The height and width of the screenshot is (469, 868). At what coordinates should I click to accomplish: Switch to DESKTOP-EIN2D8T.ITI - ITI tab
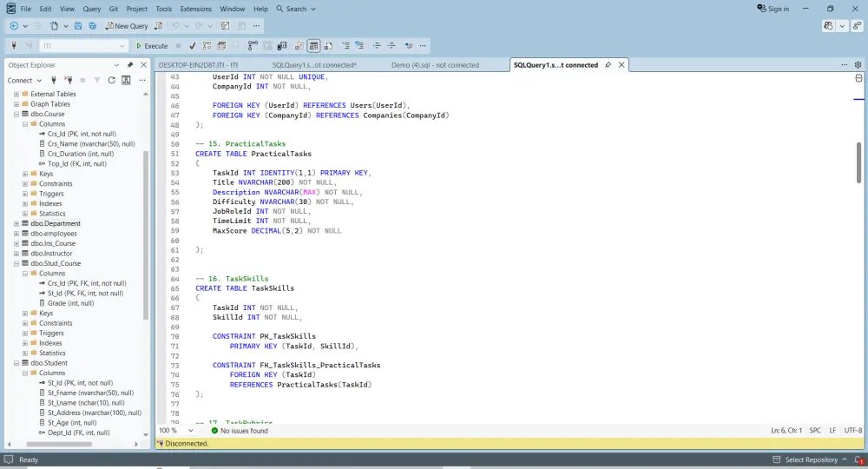pos(198,65)
